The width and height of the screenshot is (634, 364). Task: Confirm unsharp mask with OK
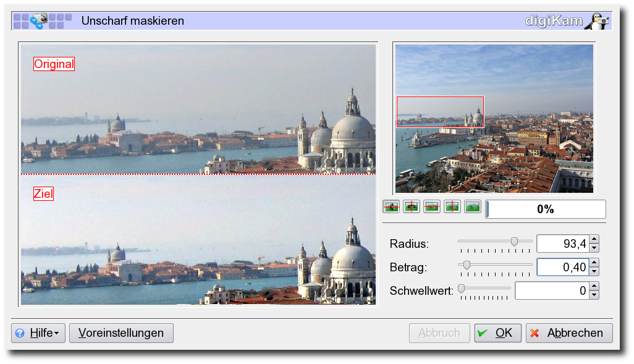click(497, 333)
